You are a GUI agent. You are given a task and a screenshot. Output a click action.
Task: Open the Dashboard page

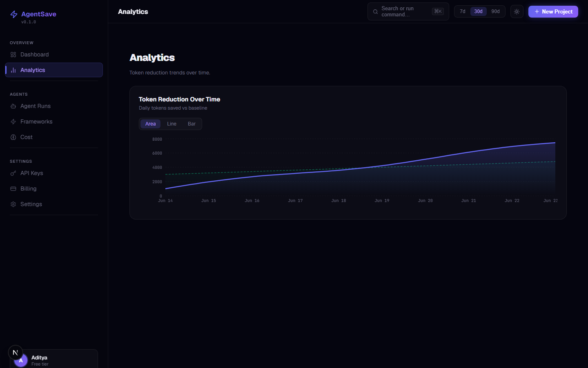point(54,54)
